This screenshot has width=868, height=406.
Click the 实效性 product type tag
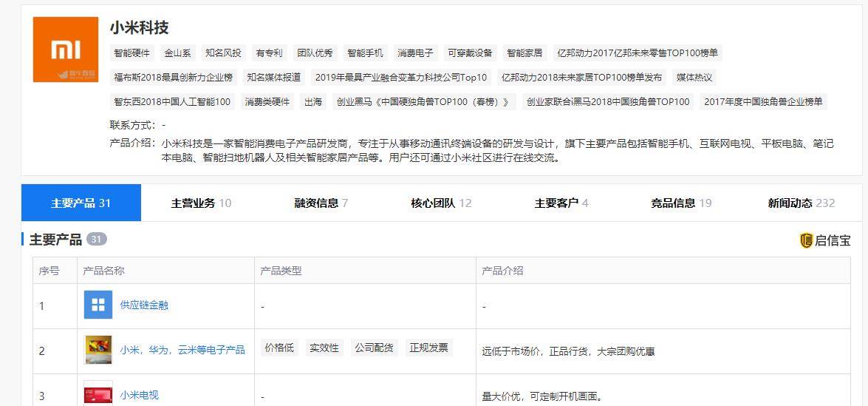pyautogui.click(x=324, y=348)
